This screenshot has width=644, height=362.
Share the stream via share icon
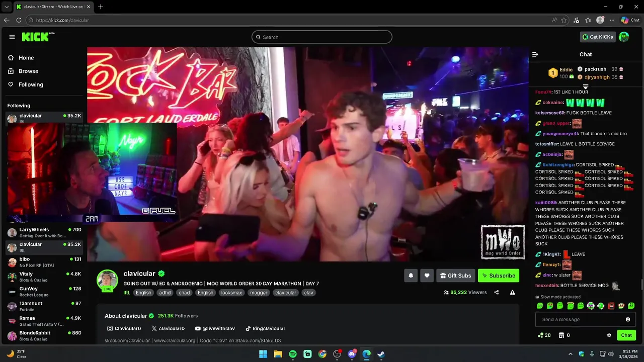(x=497, y=292)
